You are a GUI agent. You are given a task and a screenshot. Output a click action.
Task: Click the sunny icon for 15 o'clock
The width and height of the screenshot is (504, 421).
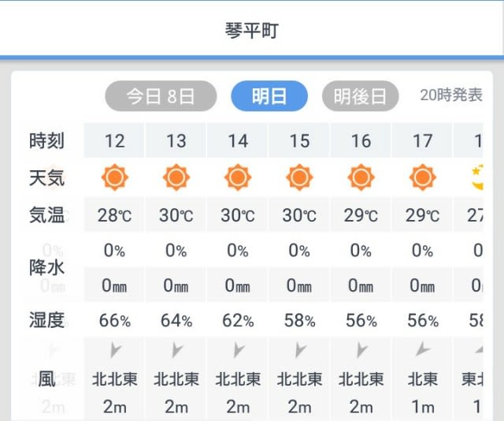tap(299, 177)
